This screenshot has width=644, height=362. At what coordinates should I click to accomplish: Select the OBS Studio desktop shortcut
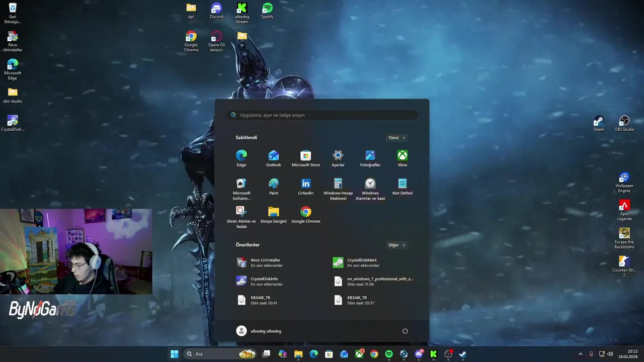[x=624, y=123]
